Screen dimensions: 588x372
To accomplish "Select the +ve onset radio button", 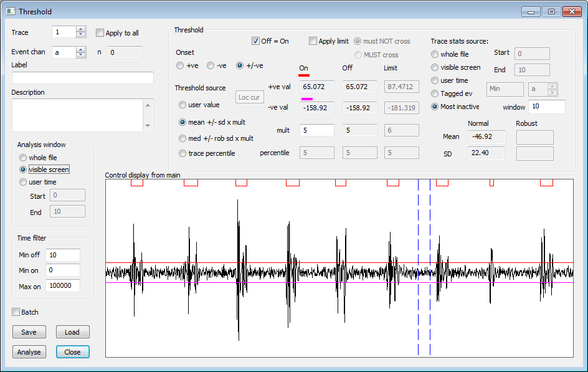I will pyautogui.click(x=180, y=65).
